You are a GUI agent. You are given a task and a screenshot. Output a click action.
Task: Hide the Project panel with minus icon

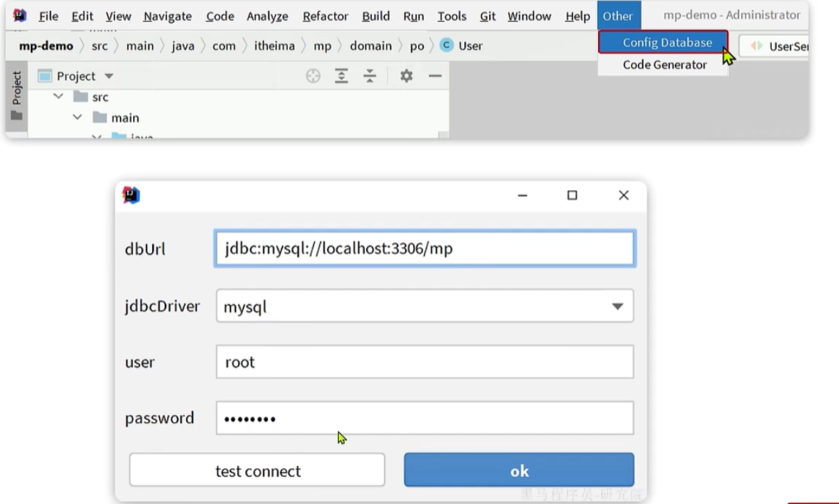(x=435, y=76)
